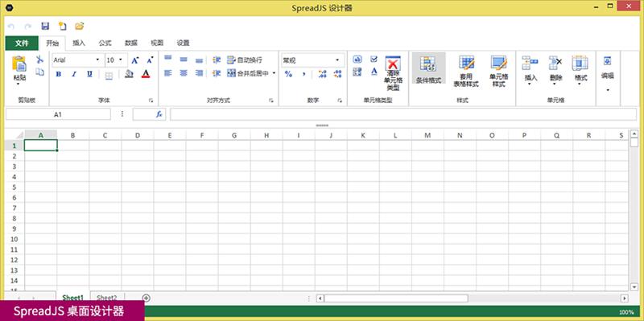Click the Redo arrow icon
The image size is (644, 321).
(x=28, y=27)
